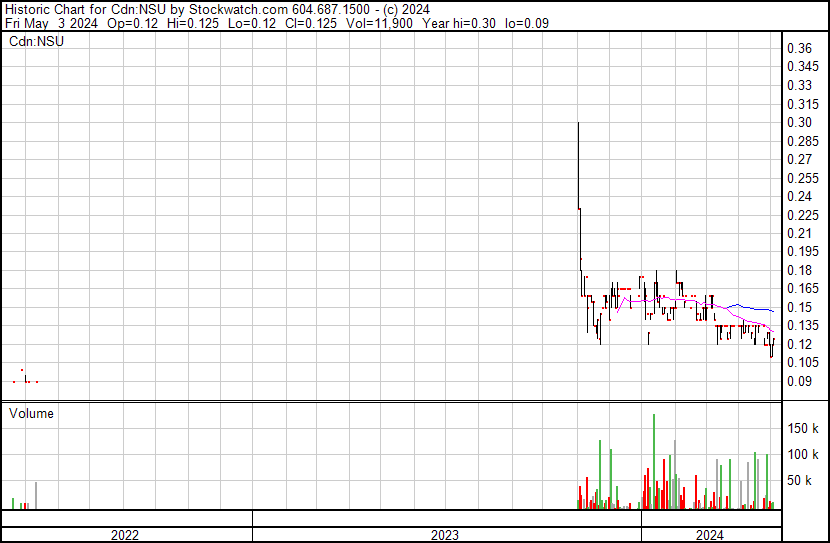Click the tallest green volume bar

[654, 461]
